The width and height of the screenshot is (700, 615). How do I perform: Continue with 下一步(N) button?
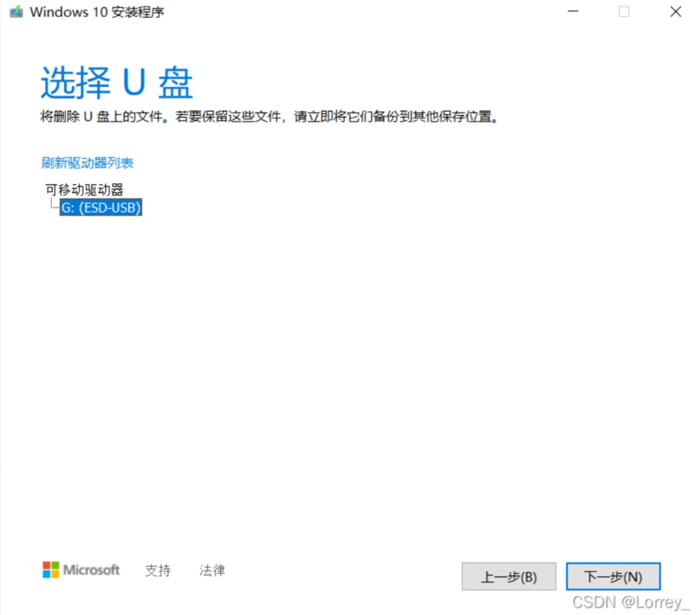[613, 577]
